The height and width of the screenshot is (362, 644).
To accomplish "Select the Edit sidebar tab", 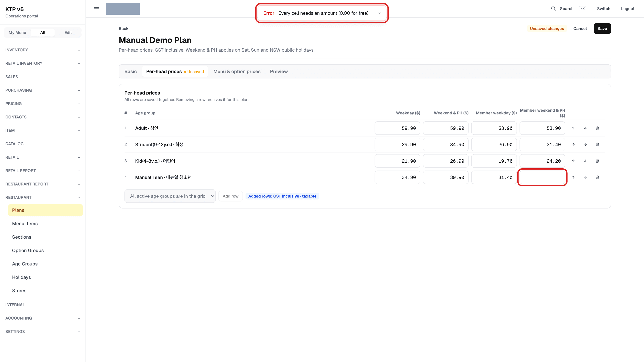I will point(68,32).
